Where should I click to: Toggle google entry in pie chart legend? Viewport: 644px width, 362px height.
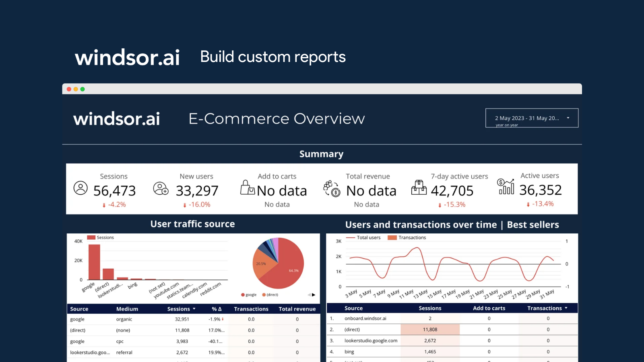click(249, 295)
